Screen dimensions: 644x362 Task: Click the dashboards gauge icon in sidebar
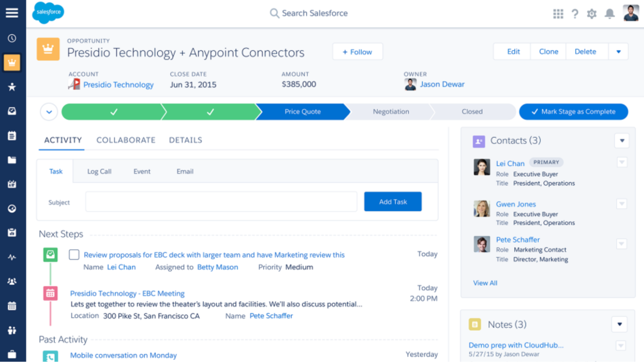[x=12, y=209]
